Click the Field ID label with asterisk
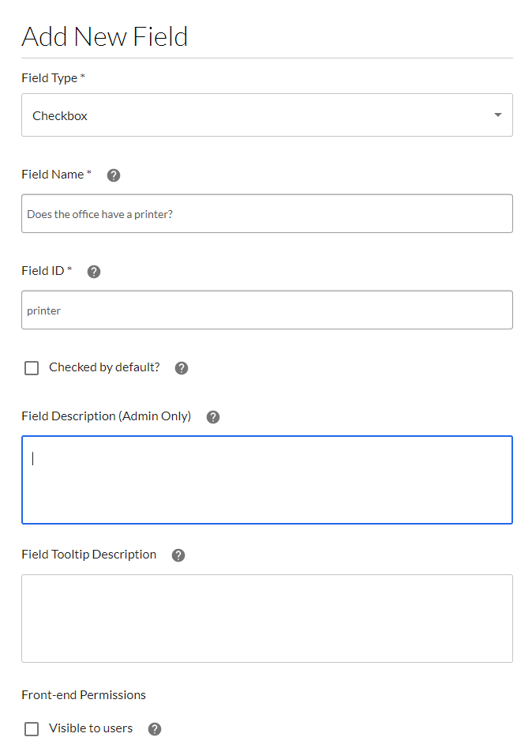 click(46, 270)
